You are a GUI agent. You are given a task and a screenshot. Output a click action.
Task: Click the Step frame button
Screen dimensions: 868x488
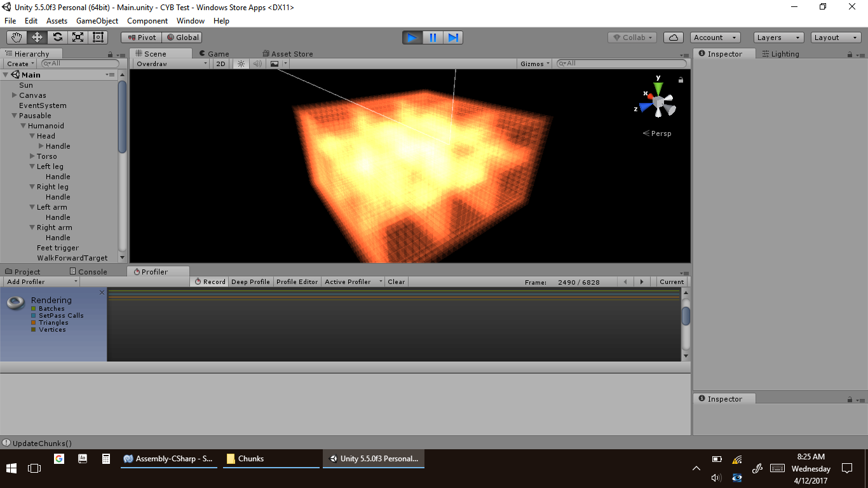453,37
